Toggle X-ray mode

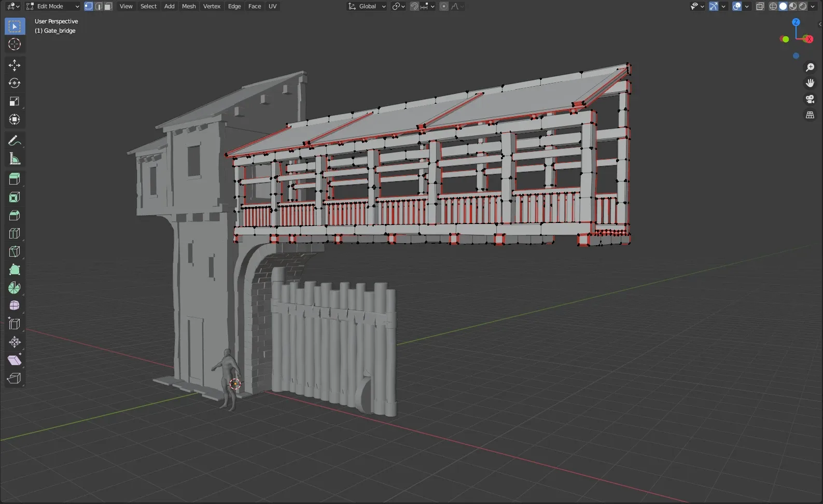point(760,6)
